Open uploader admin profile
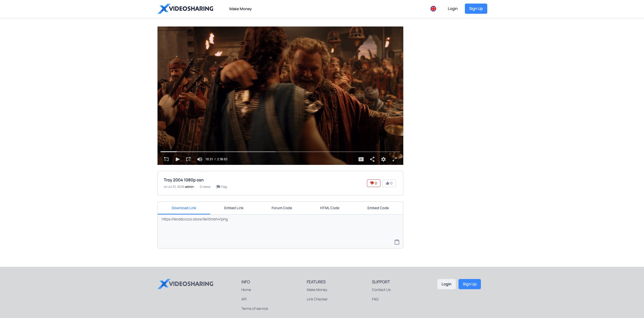 coord(189,187)
